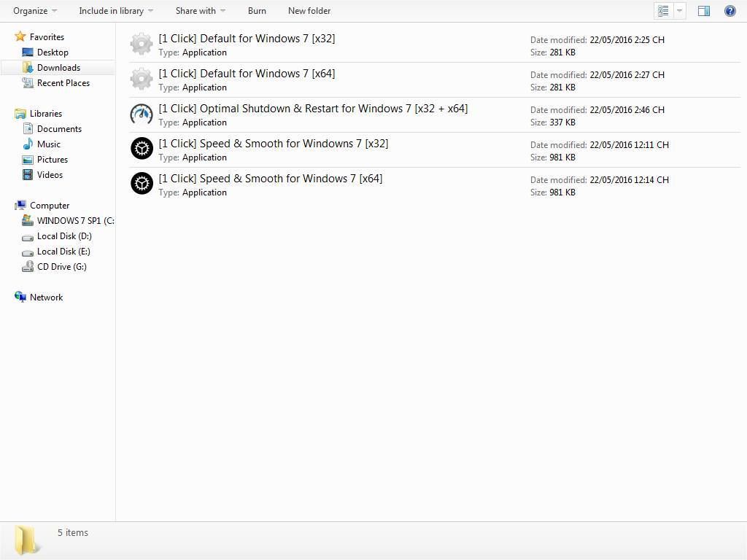Click the Burn toolbar button
This screenshot has width=747, height=560.
click(x=257, y=11)
